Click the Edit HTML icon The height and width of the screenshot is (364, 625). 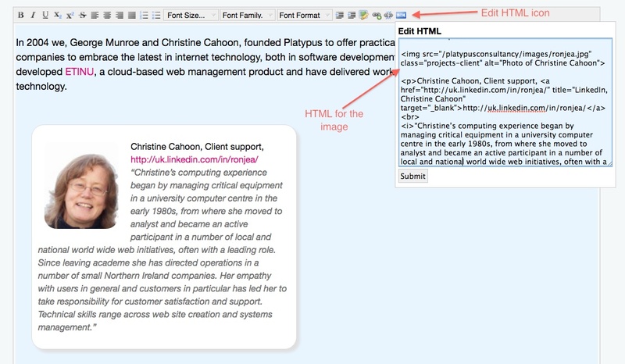(x=401, y=15)
